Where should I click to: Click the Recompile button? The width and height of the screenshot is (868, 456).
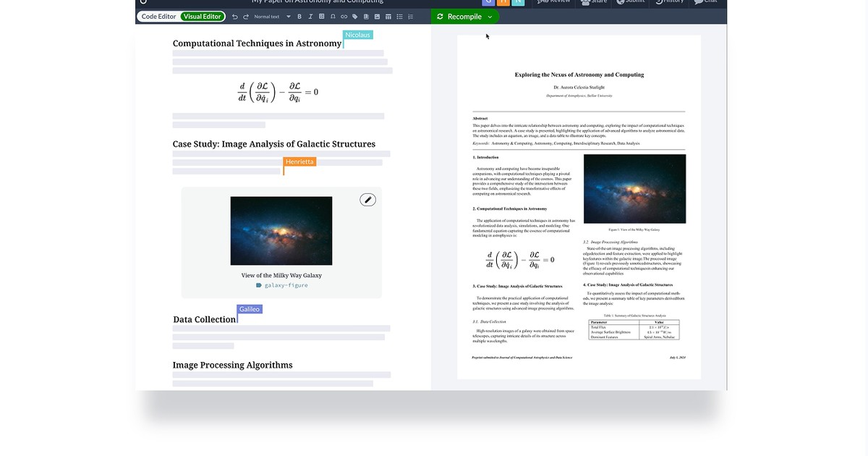[x=464, y=17]
